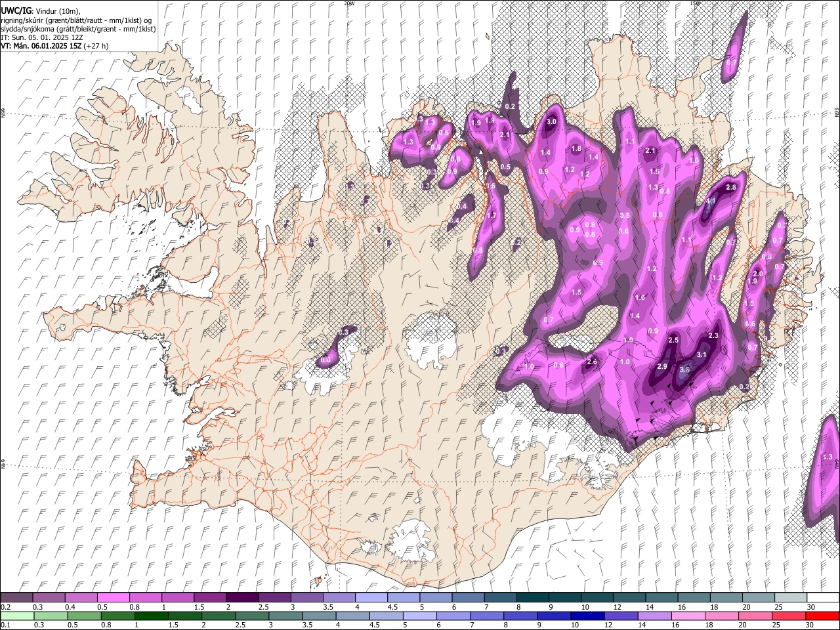Viewport: 840px width, 630px height.
Task: Click the crimson 25–30 swatch in bottom legend
Action: [788, 616]
